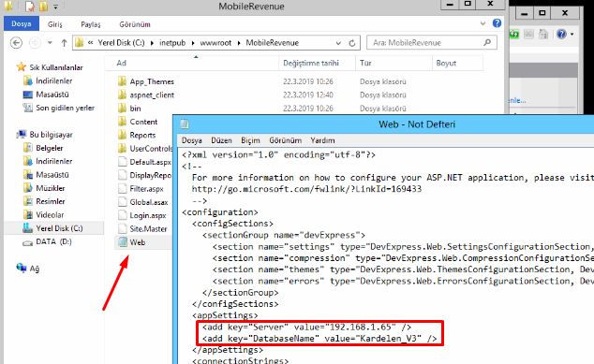This screenshot has height=364, width=594.
Task: Open address bar history dropdown
Action: point(338,43)
